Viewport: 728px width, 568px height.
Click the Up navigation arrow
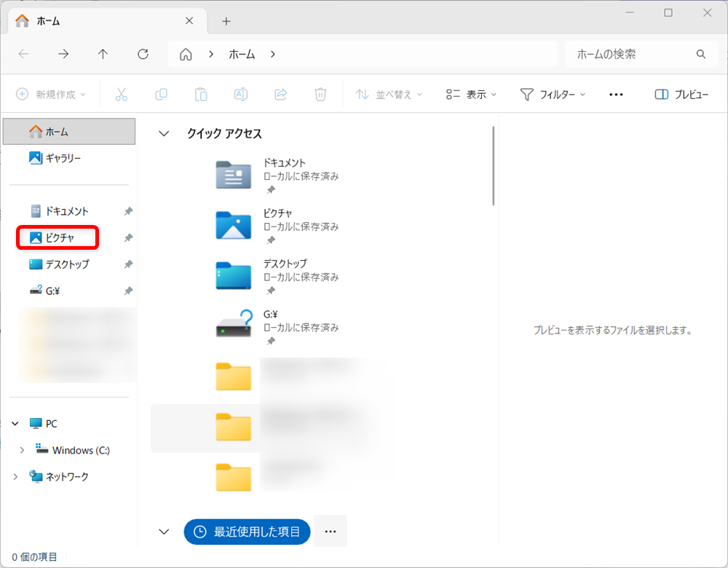tap(103, 54)
